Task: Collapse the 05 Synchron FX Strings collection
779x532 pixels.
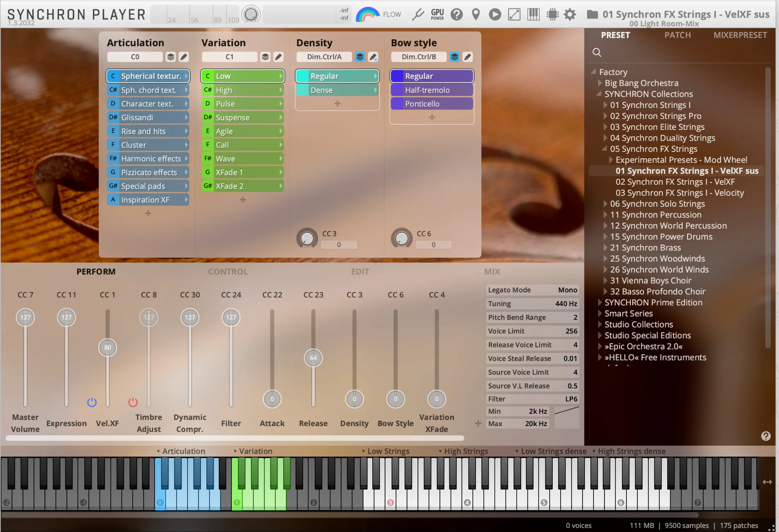Action: coord(605,149)
